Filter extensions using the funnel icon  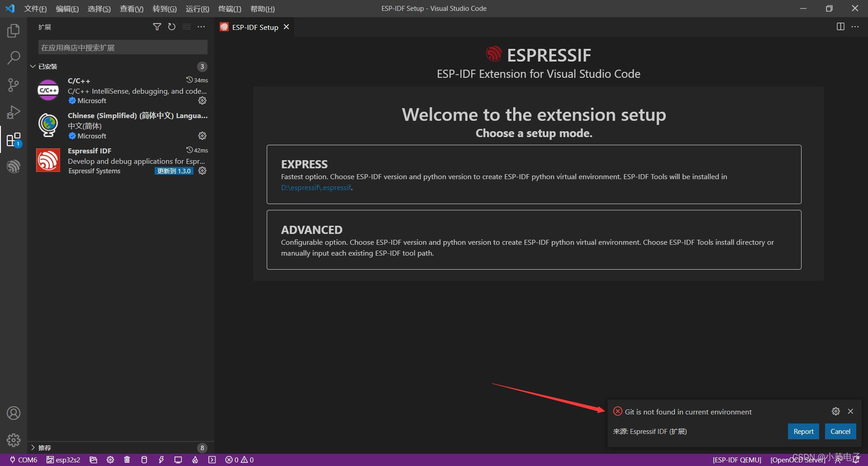(x=157, y=27)
